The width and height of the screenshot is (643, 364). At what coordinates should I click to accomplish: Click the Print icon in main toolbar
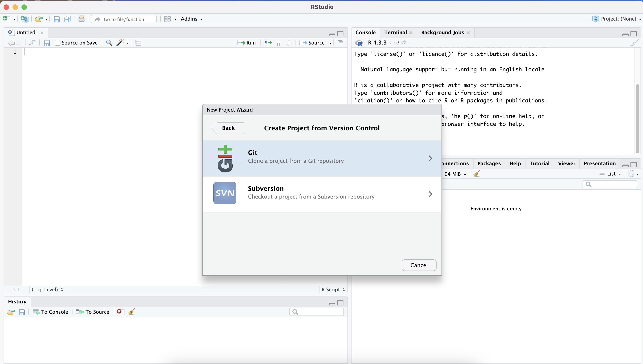click(x=81, y=19)
